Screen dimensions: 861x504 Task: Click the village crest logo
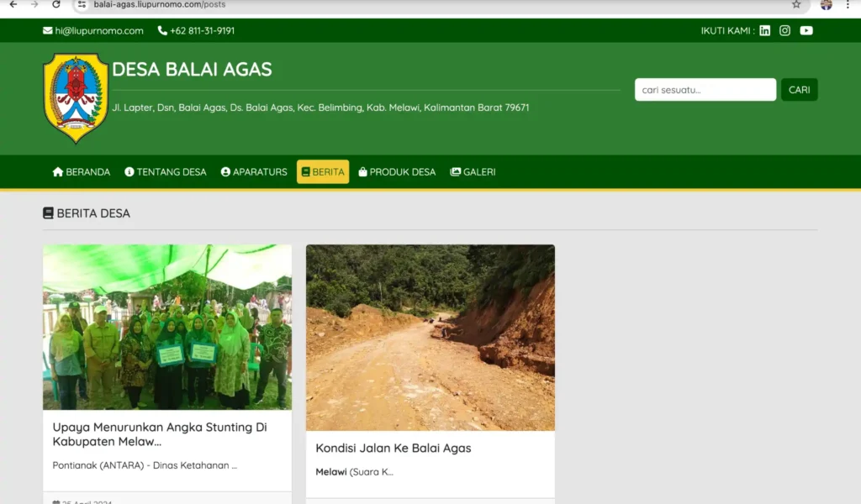pos(76,98)
